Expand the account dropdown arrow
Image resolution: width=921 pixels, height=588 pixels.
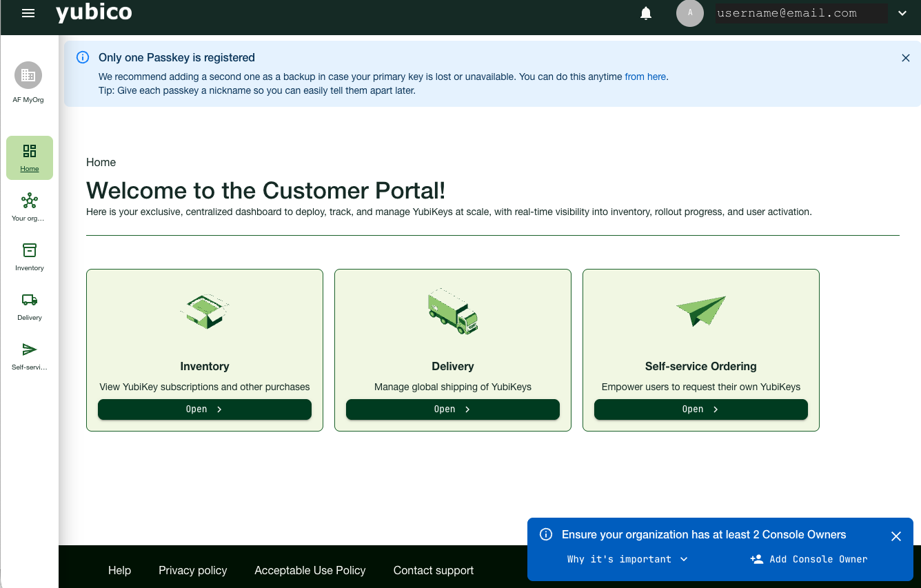click(902, 13)
